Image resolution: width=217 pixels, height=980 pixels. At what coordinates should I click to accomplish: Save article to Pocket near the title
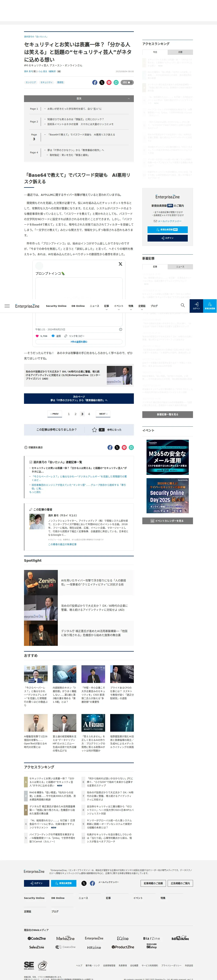pos(109,82)
